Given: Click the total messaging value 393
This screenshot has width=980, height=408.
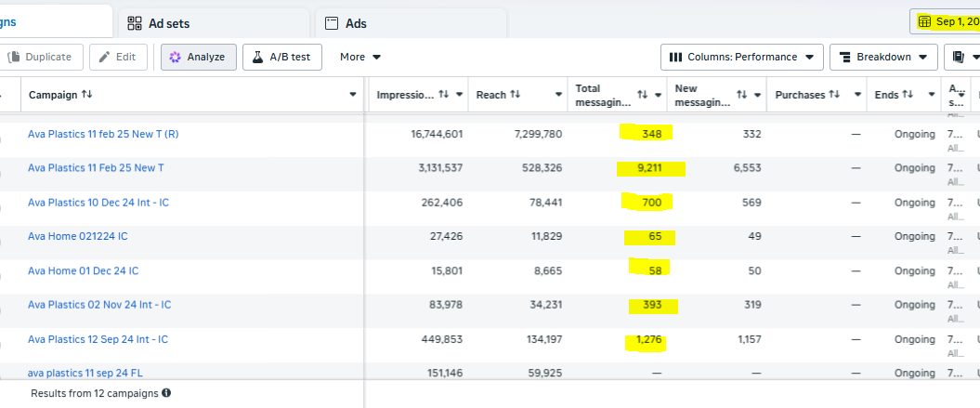Looking at the screenshot, I should pos(652,305).
